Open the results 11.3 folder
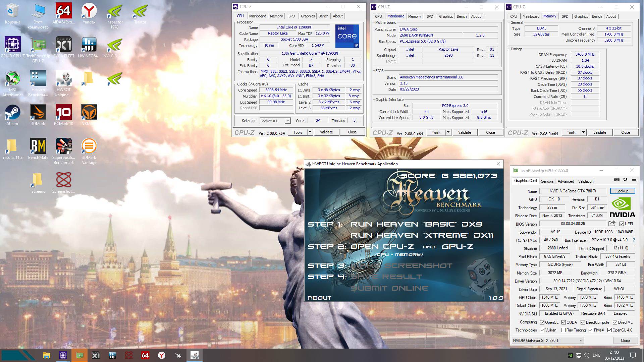This screenshot has width=644, height=362. 12,148
